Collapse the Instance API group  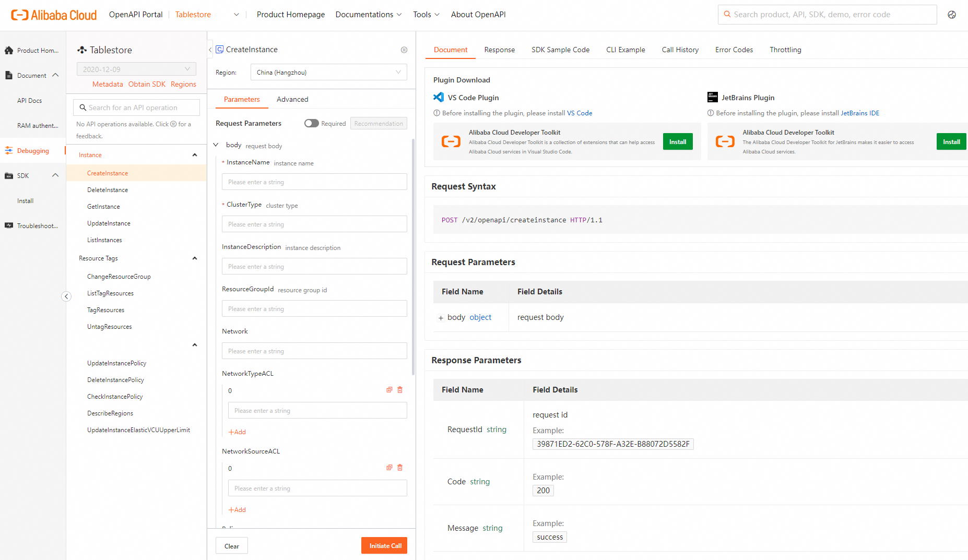[195, 155]
